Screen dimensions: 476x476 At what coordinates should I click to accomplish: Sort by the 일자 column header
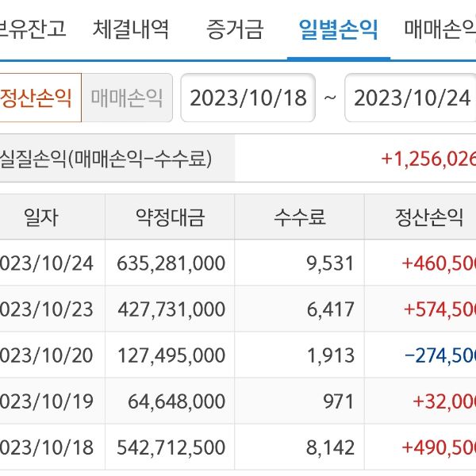pyautogui.click(x=41, y=217)
